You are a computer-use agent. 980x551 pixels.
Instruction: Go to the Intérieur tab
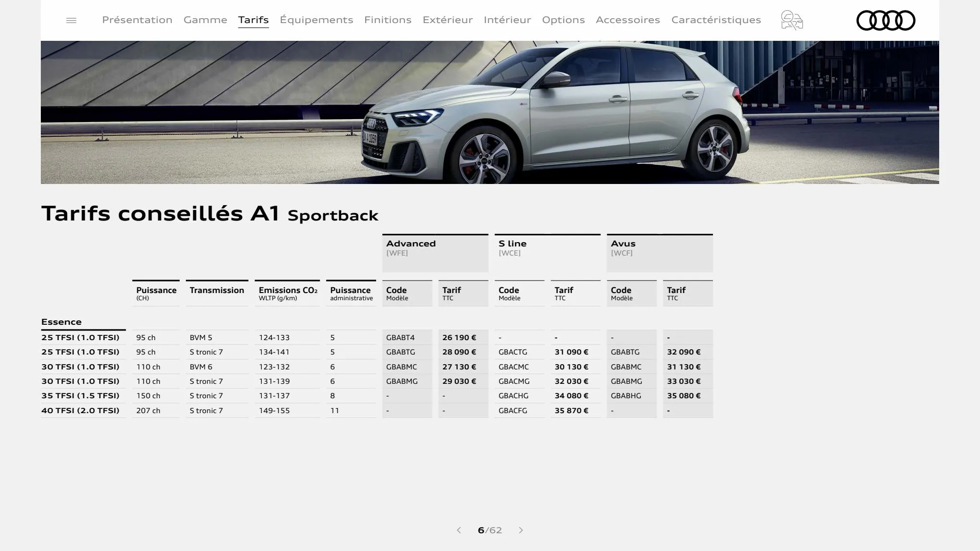(507, 20)
